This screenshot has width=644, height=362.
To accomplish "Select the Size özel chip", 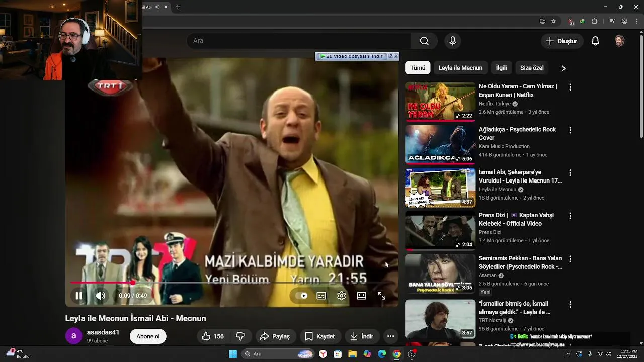I will 532,68.
